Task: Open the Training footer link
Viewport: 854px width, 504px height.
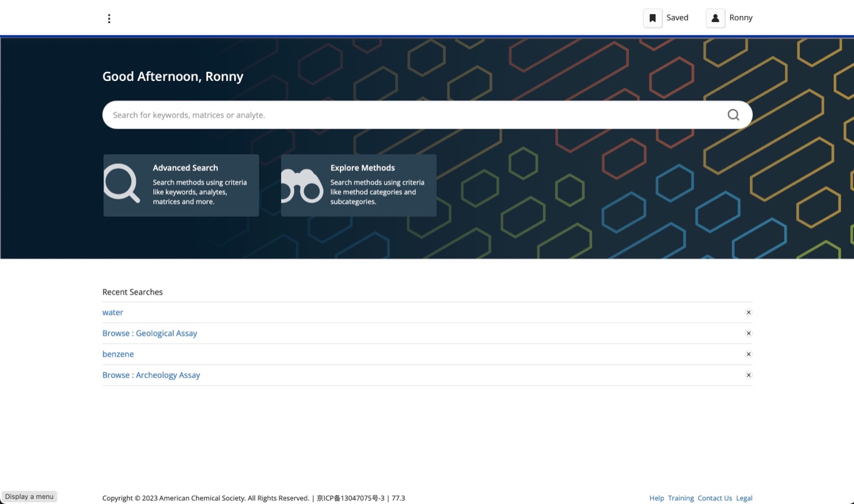Action: (x=681, y=498)
